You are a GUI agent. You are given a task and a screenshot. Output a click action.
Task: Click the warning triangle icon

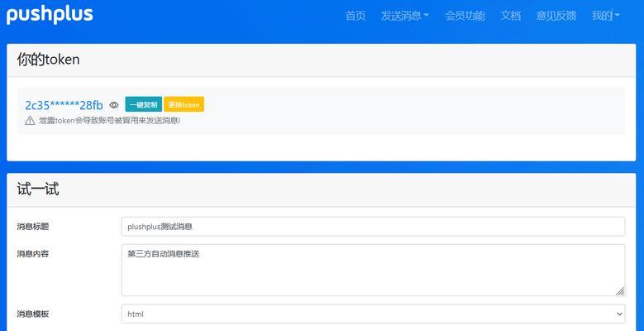pos(30,121)
